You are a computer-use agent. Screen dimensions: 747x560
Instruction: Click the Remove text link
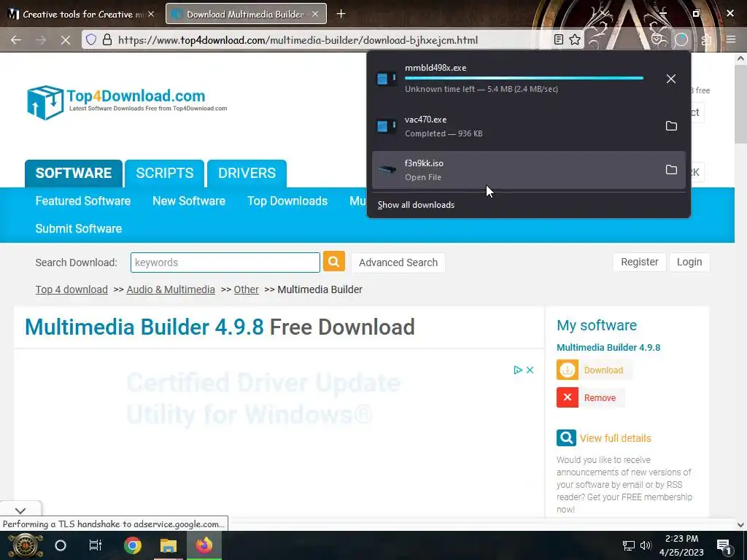point(600,398)
